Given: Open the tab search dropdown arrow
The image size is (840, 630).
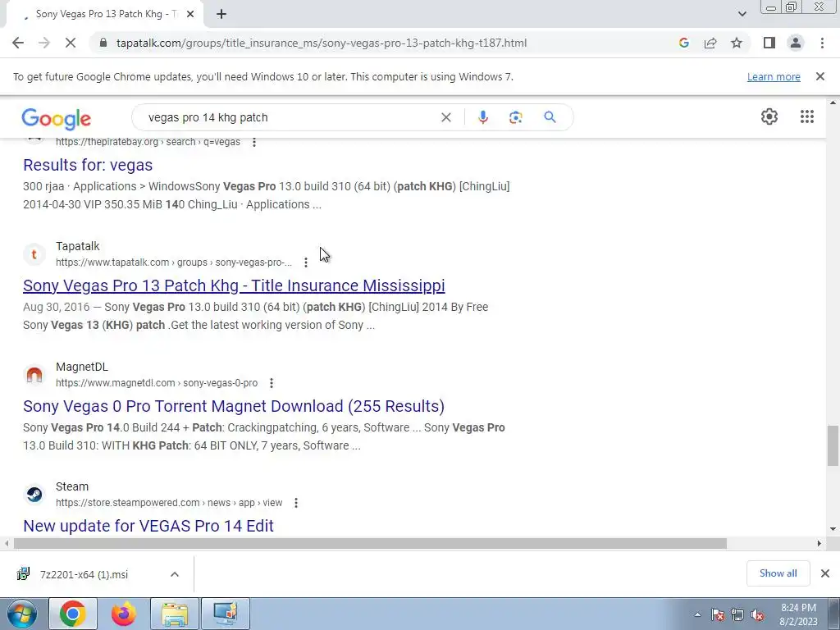Looking at the screenshot, I should pos(742,14).
